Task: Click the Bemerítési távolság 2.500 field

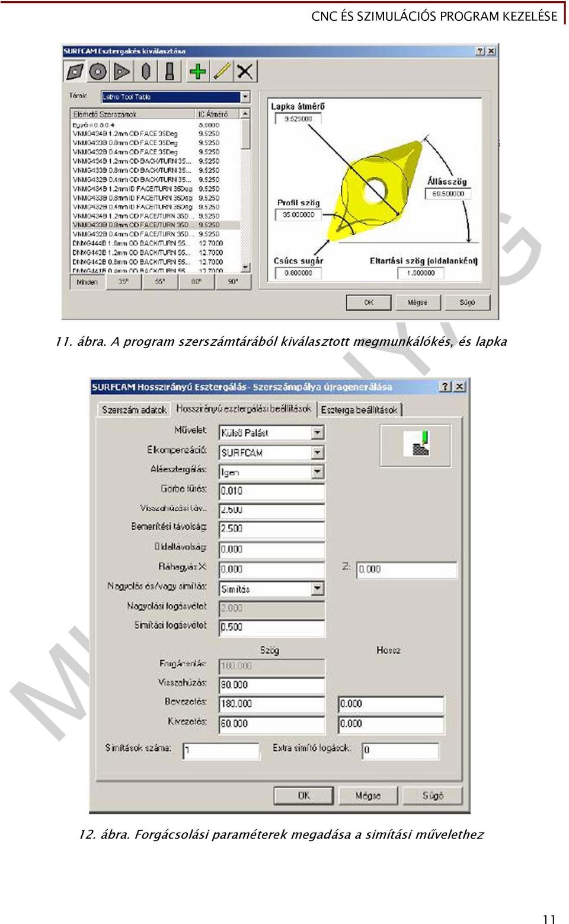Action: [x=271, y=529]
